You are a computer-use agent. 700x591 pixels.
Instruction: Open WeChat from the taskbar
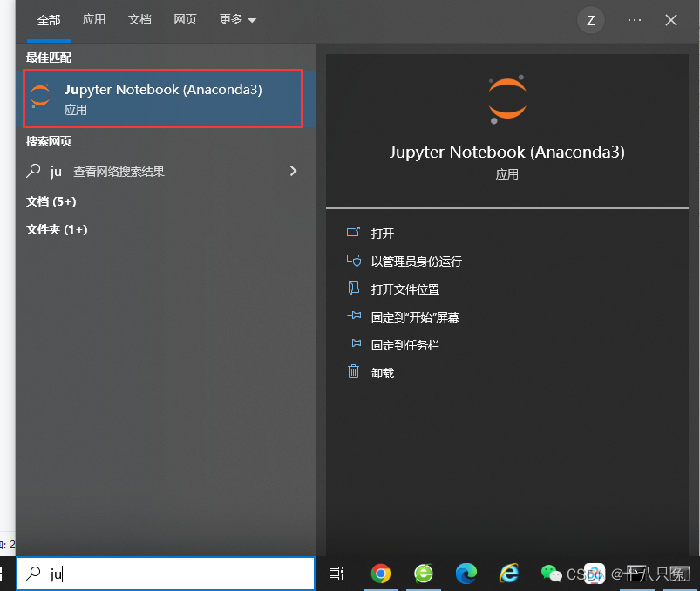coord(551,574)
